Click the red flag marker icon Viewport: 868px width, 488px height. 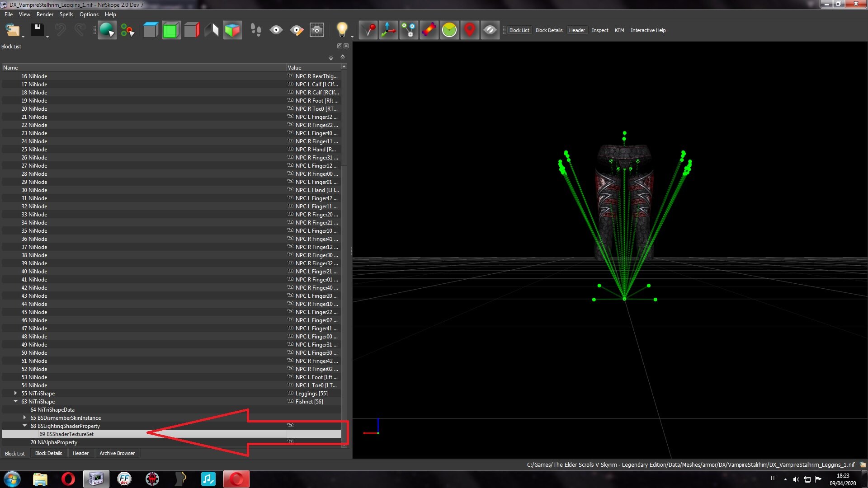click(x=368, y=30)
